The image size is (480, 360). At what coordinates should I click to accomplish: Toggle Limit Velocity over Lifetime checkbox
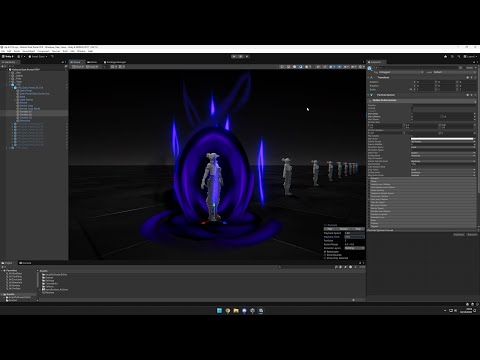(369, 187)
